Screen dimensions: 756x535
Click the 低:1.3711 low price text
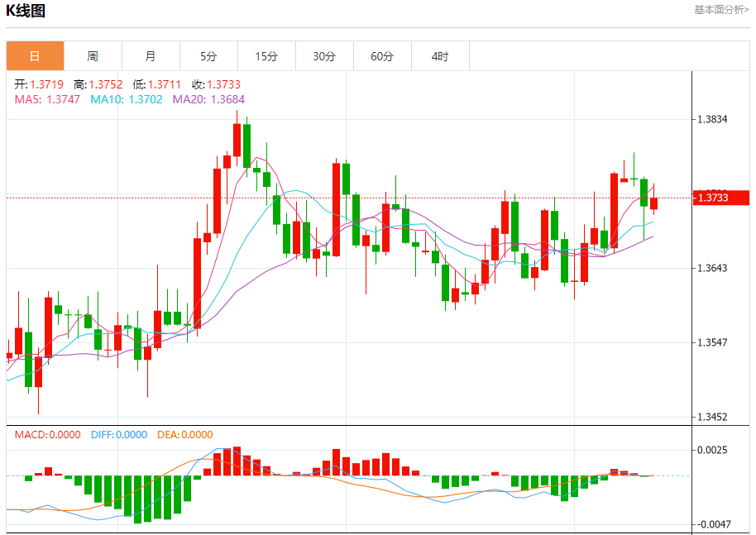tap(156, 84)
